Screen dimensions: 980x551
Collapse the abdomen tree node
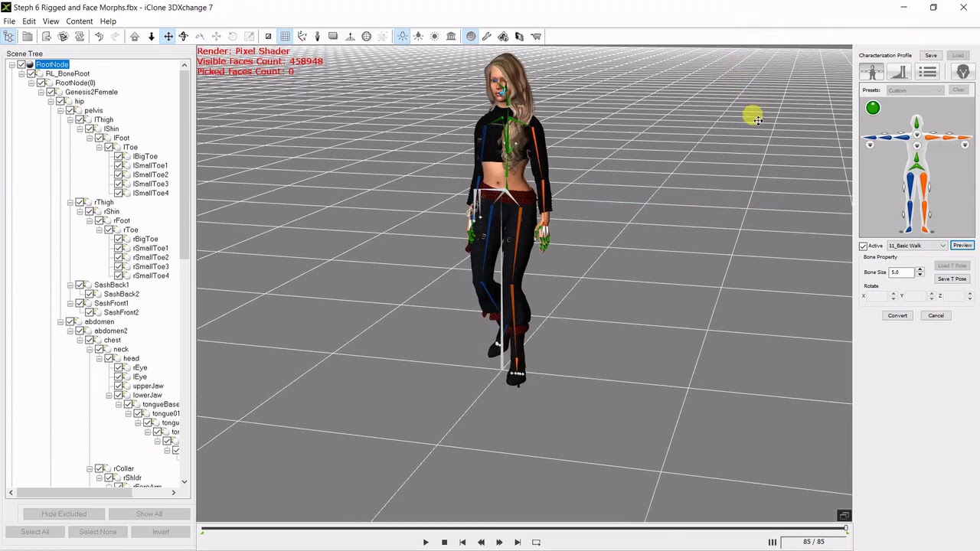click(x=60, y=321)
